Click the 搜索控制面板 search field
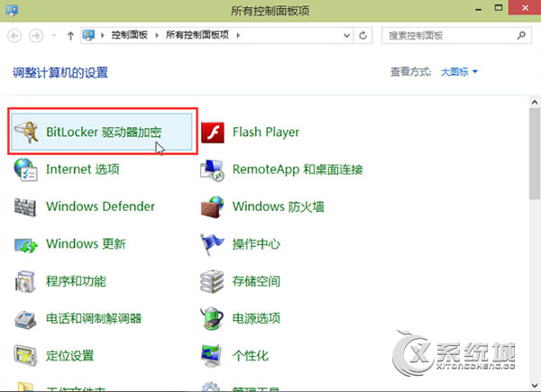Screen dimensions: 541x392 tap(456, 35)
